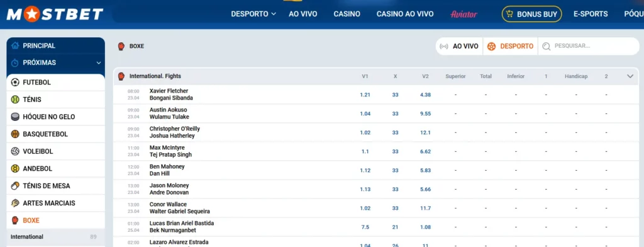The width and height of the screenshot is (644, 247).
Task: Select V2 odds 5.83 for Dan Hill
Action: [x=426, y=170]
